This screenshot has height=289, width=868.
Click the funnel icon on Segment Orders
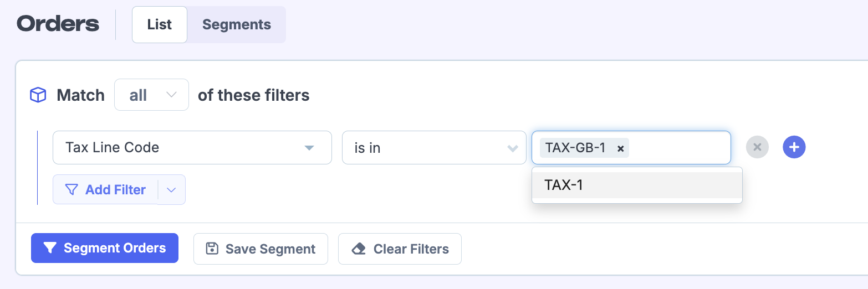50,248
